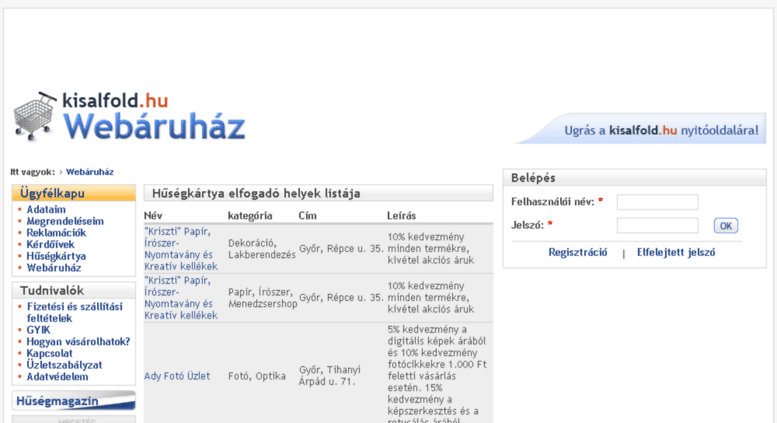Open the Kérdőívek menu item
The image size is (777, 423).
pos(50,245)
